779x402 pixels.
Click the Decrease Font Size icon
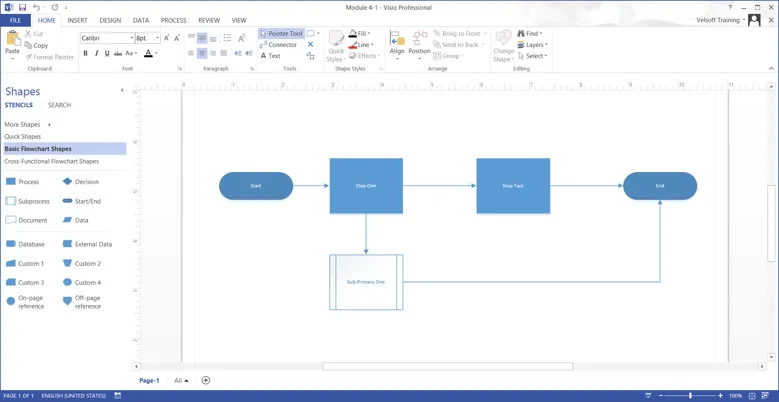coord(176,38)
